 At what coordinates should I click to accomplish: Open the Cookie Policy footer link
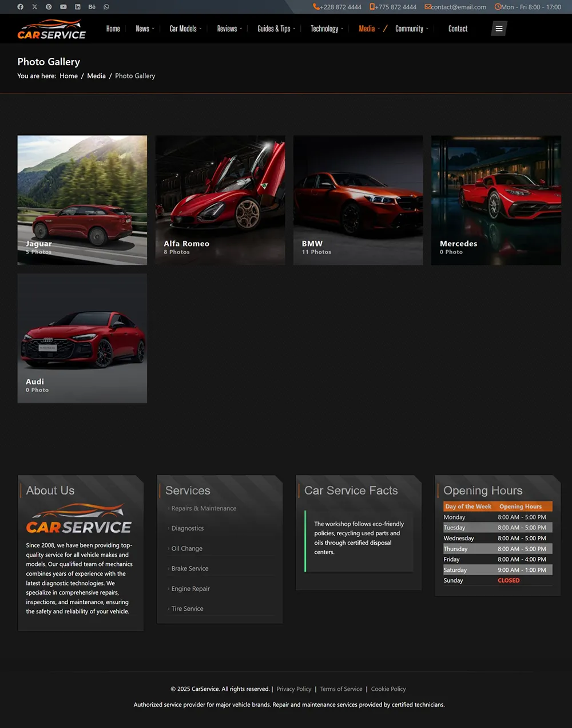tap(388, 689)
